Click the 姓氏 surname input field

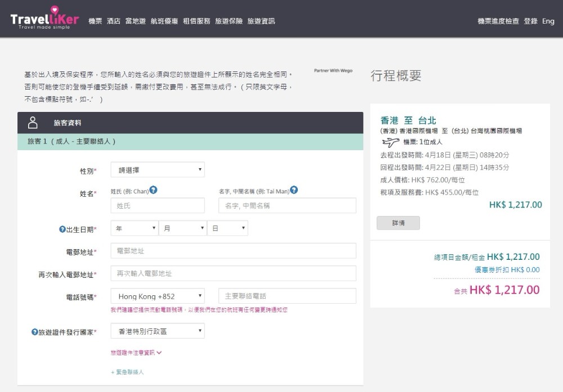pyautogui.click(x=158, y=206)
